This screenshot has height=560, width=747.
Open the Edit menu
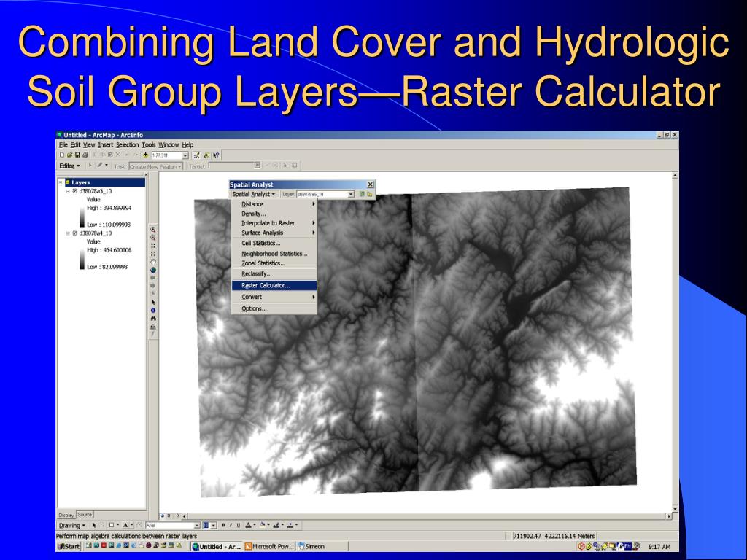[x=75, y=145]
